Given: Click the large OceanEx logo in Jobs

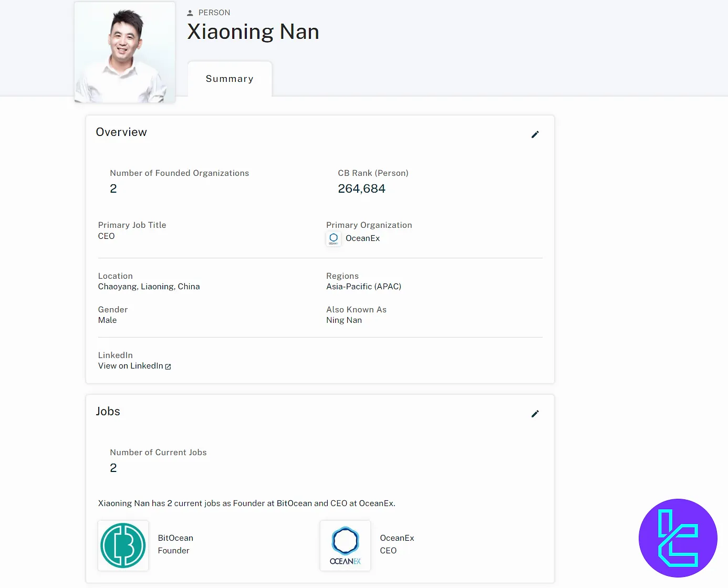Looking at the screenshot, I should click(x=345, y=545).
